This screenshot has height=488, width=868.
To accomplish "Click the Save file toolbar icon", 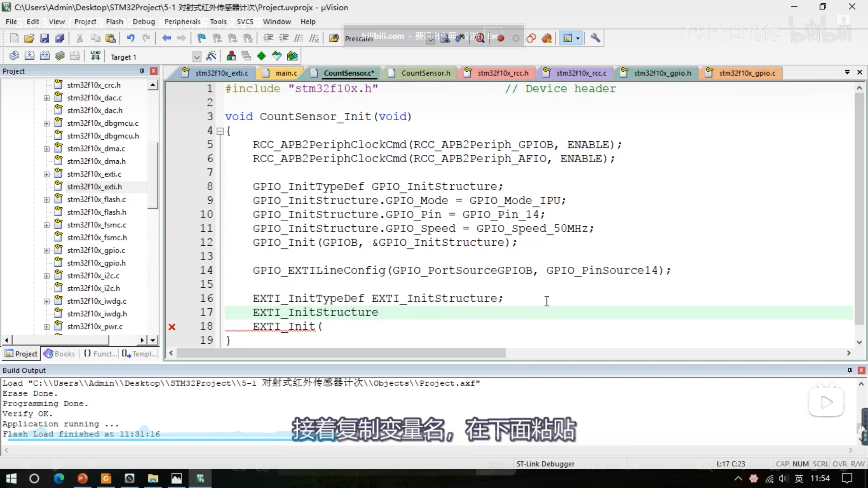I will coord(44,38).
